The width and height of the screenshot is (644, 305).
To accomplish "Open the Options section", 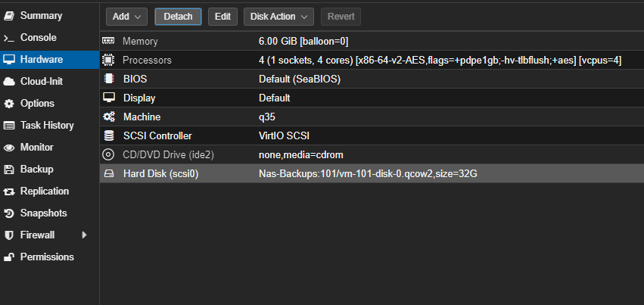I will pos(37,104).
